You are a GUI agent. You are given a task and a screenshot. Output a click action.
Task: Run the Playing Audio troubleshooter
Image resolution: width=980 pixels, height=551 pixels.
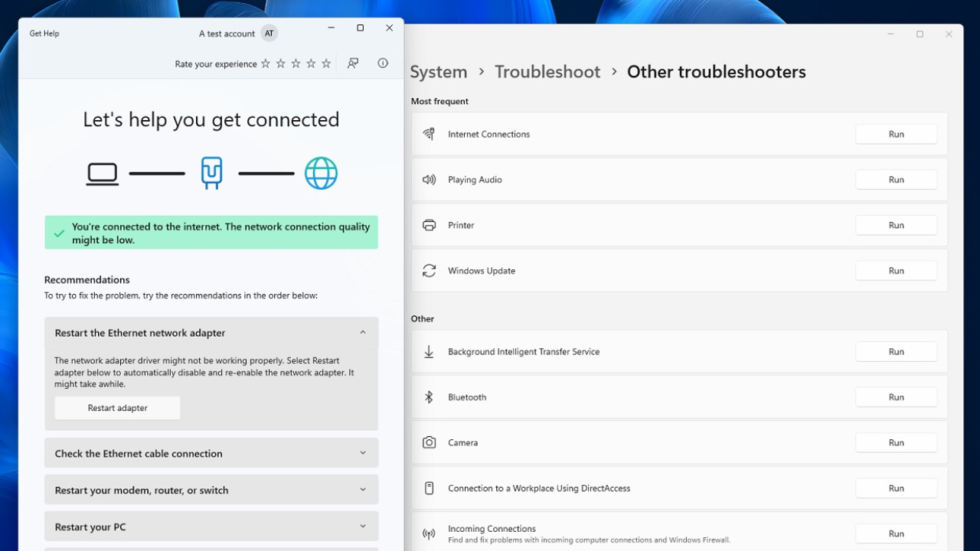point(896,180)
